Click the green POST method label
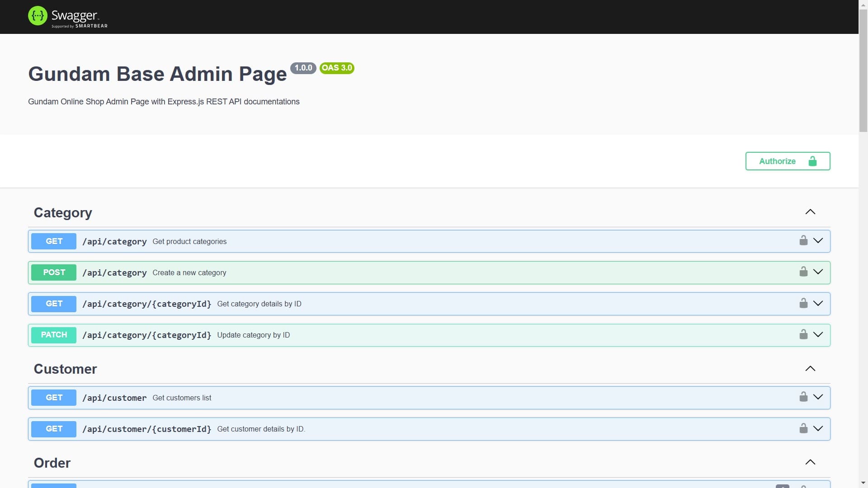This screenshot has width=868, height=488. [x=54, y=272]
